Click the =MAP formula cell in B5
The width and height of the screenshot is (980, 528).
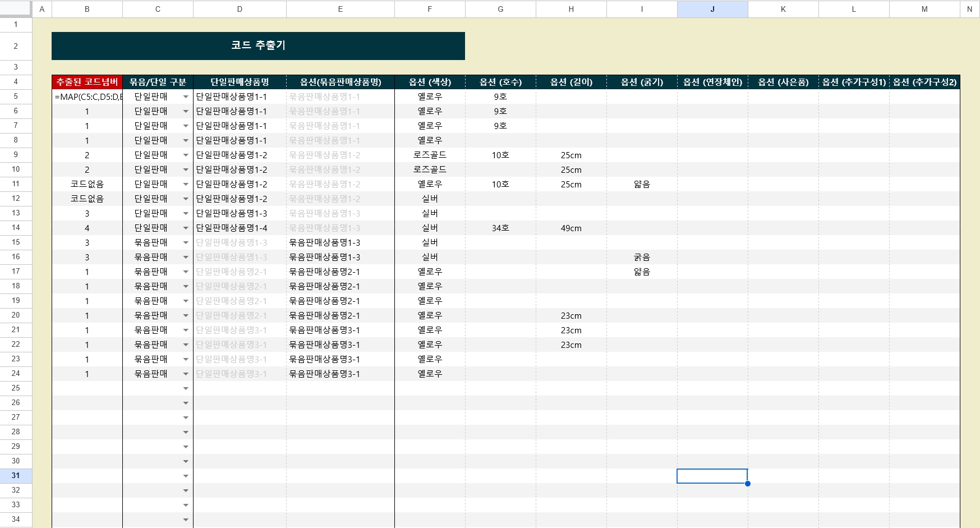click(87, 97)
